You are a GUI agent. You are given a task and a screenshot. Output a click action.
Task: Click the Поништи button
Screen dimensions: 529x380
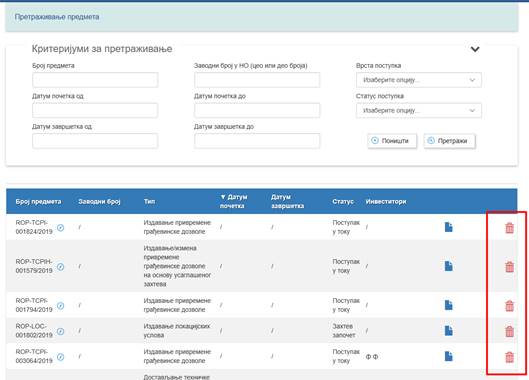point(392,141)
